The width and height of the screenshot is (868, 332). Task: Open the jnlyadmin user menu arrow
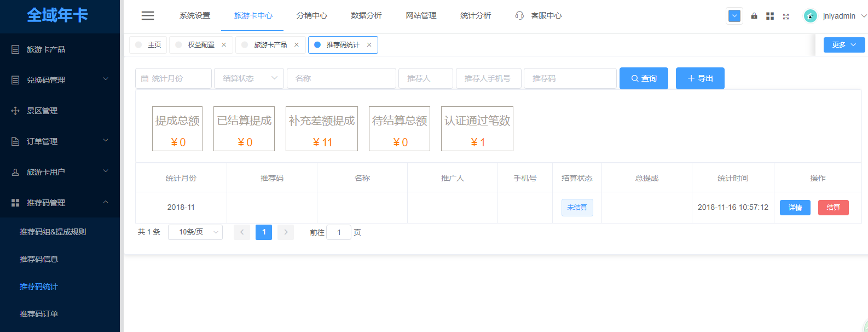click(x=864, y=16)
